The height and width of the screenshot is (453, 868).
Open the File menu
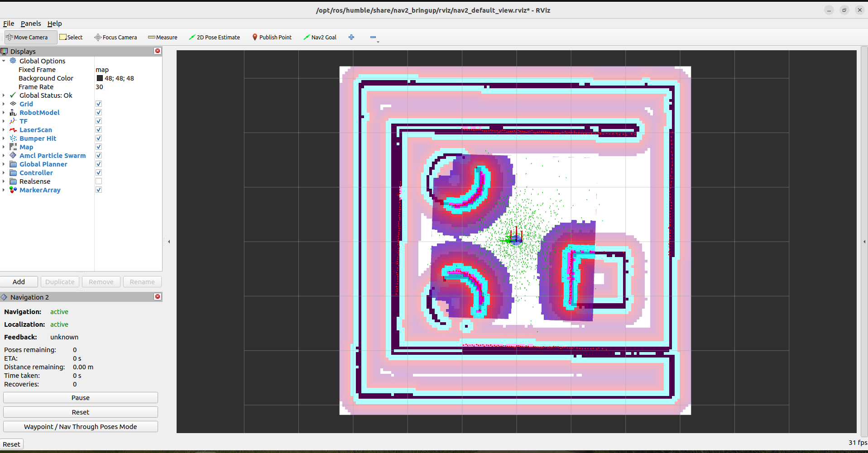coord(9,24)
